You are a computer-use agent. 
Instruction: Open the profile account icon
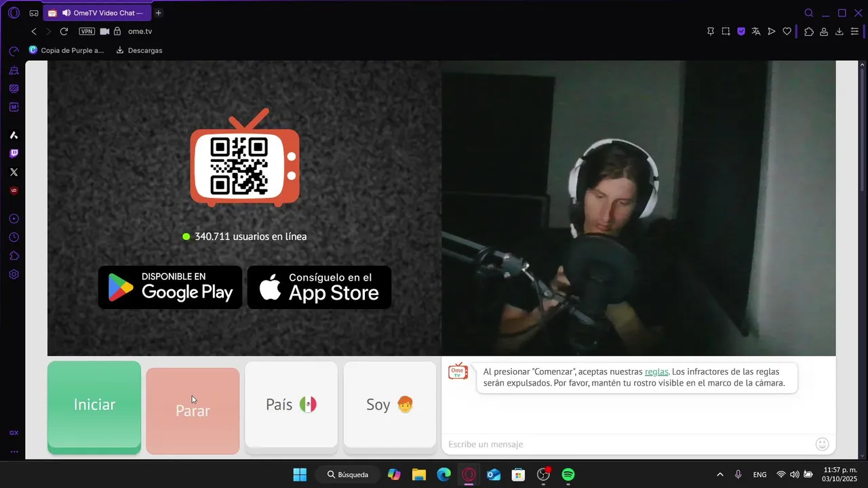point(824,31)
